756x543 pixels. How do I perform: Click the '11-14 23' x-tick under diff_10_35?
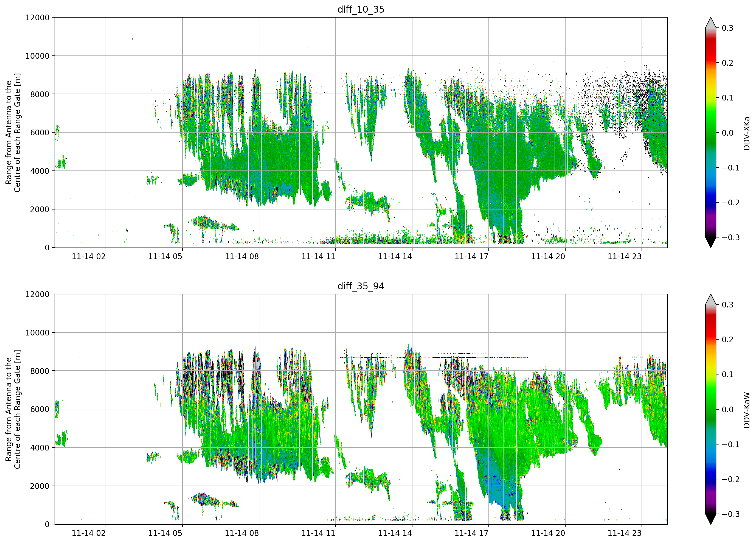625,256
